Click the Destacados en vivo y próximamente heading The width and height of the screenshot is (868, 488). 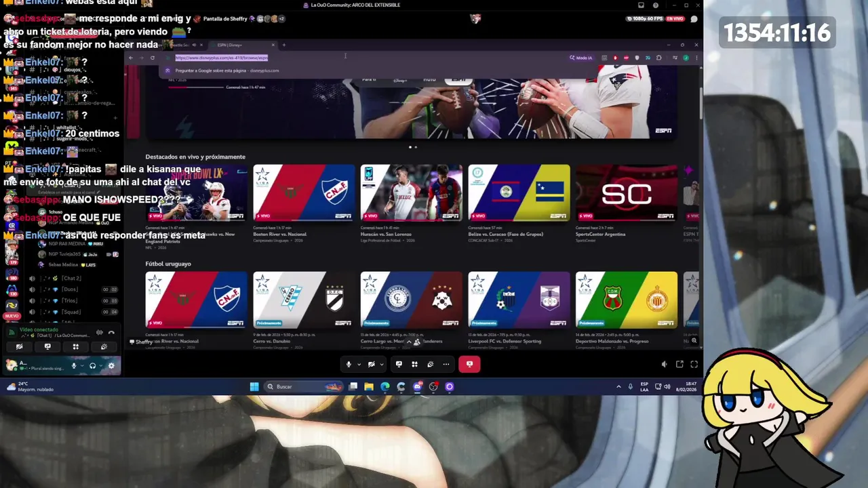(x=195, y=157)
